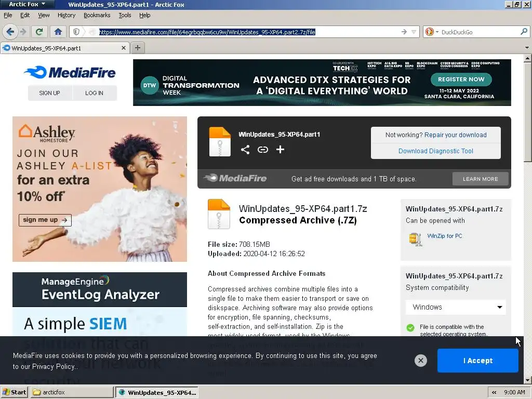
Task: Click REGISTER NOW in the DTX banner
Action: coord(461,79)
